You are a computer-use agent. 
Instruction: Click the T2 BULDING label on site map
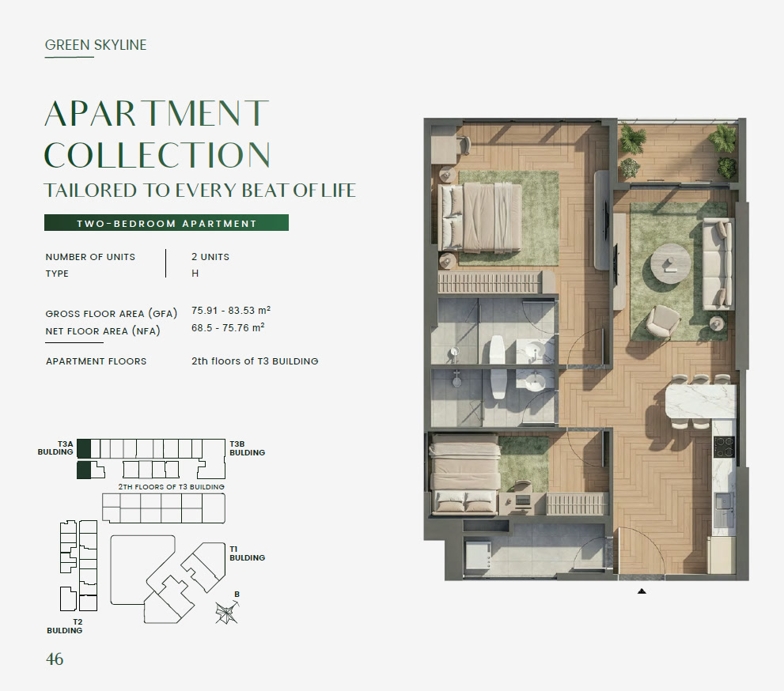[x=65, y=626]
